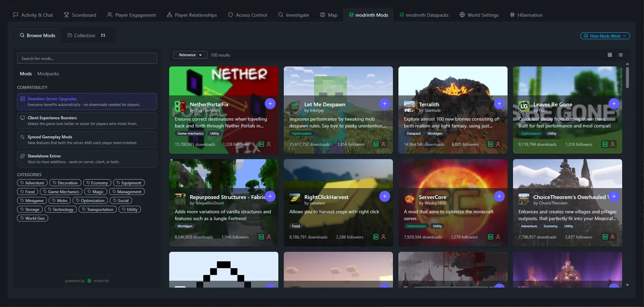Switch to the Modpacks tab

coord(48,73)
